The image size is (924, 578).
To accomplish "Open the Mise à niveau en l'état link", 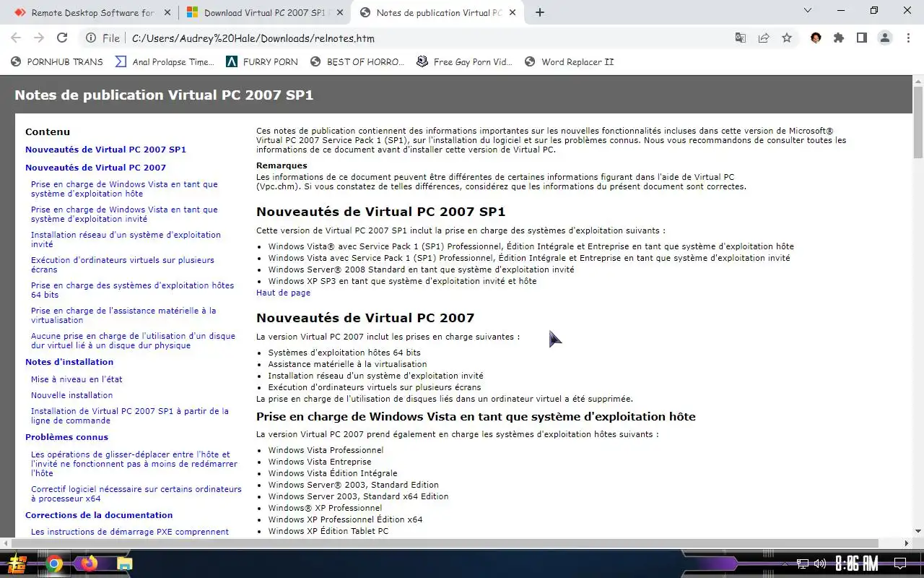I will click(x=77, y=379).
